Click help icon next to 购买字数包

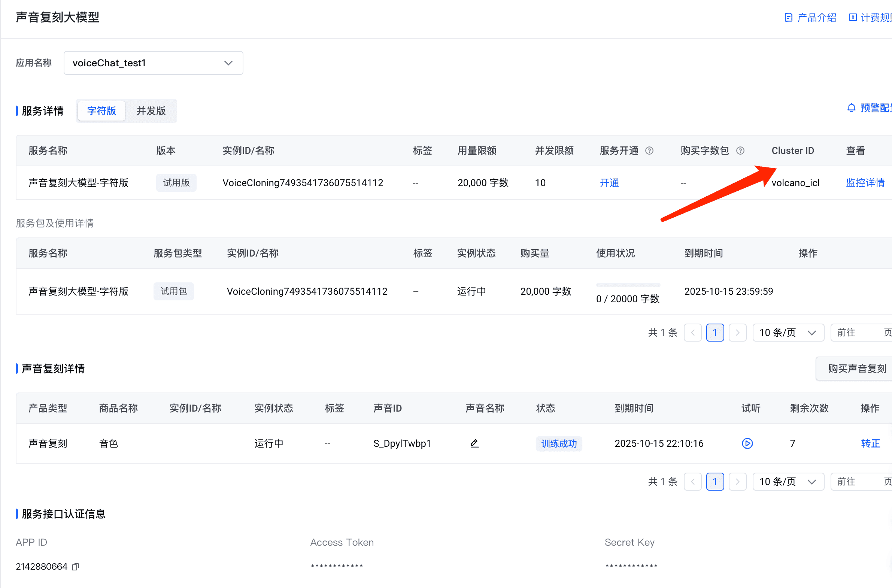pyautogui.click(x=740, y=151)
